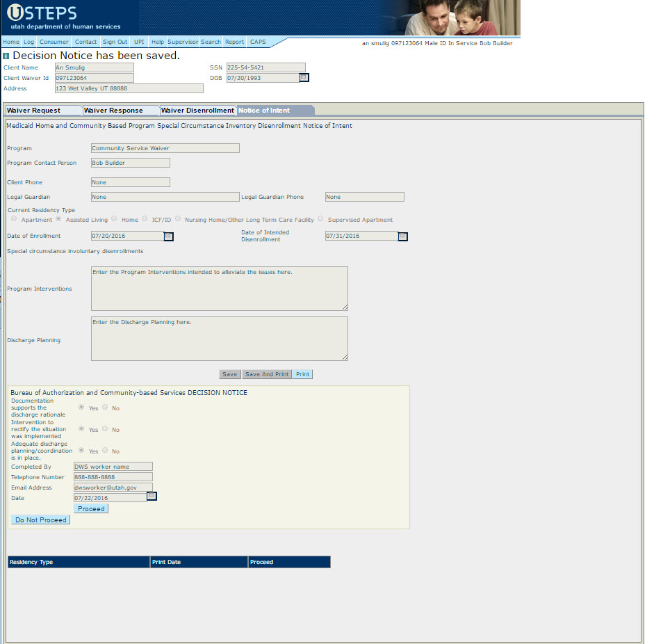The image size is (654, 644).
Task: Click the info icon beside the saved message
Action: tap(6, 56)
